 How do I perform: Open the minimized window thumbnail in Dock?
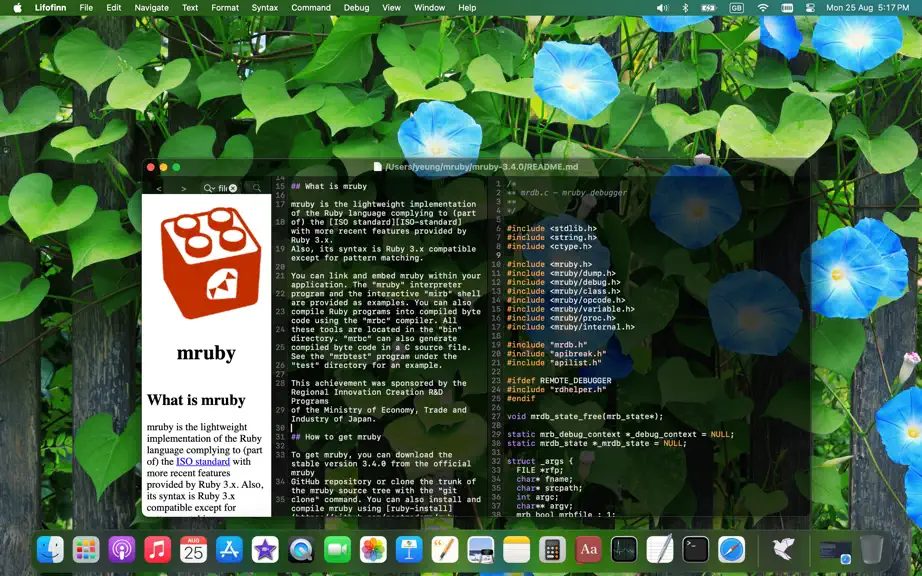pyautogui.click(x=836, y=551)
